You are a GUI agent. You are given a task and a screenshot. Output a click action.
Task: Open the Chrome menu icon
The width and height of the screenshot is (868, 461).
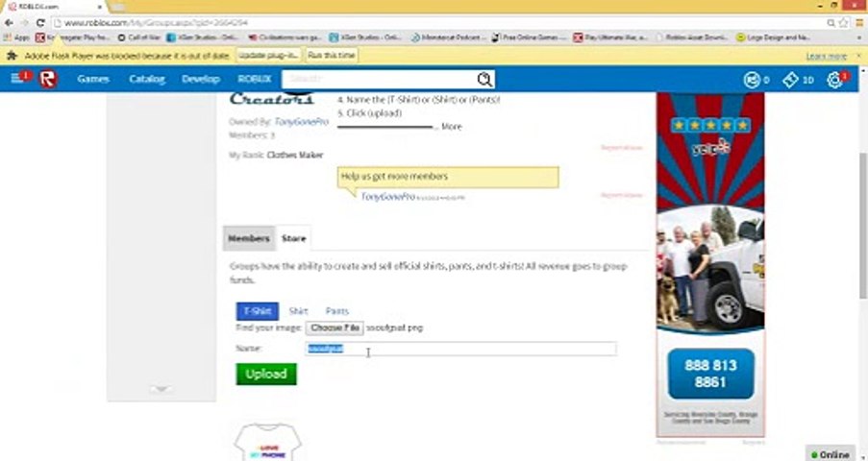pyautogui.click(x=859, y=23)
